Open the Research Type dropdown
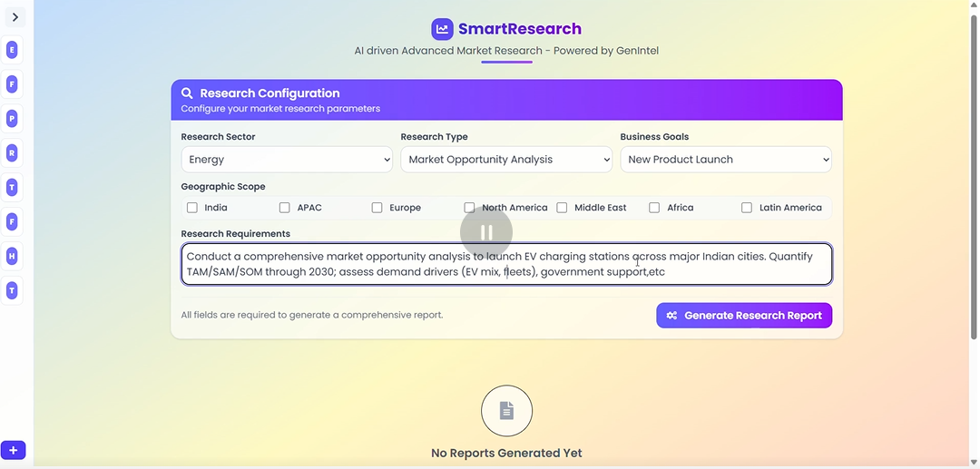 pyautogui.click(x=506, y=160)
